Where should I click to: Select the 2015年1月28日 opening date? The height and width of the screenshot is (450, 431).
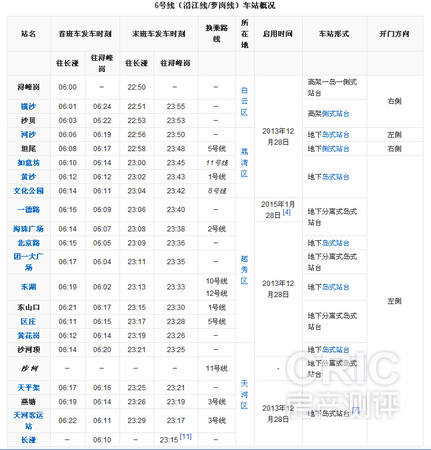[x=277, y=210]
